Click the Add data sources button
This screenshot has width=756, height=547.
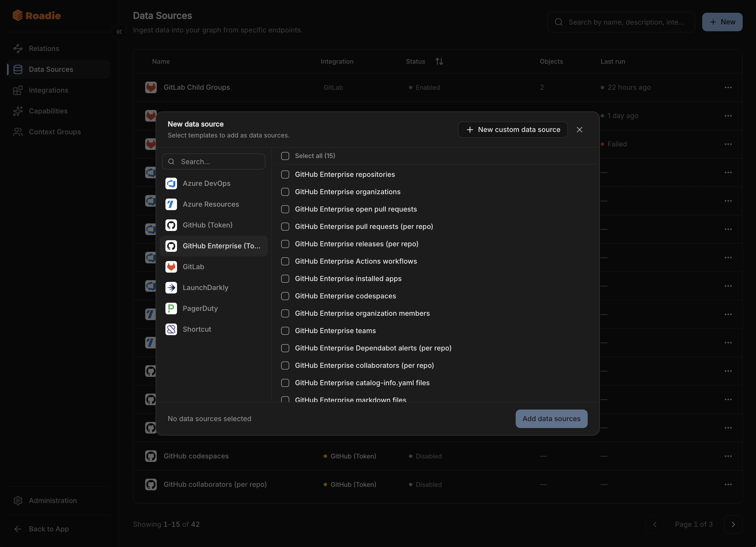[551, 418]
